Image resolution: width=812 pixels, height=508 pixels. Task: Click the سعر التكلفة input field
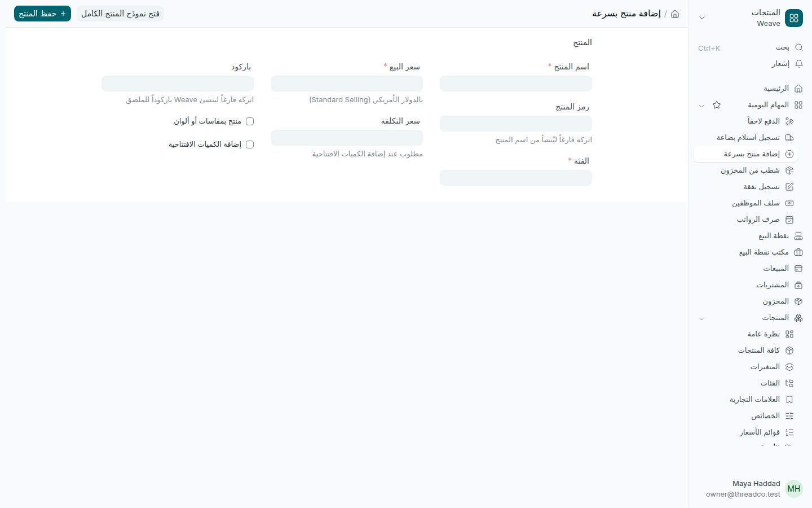347,138
